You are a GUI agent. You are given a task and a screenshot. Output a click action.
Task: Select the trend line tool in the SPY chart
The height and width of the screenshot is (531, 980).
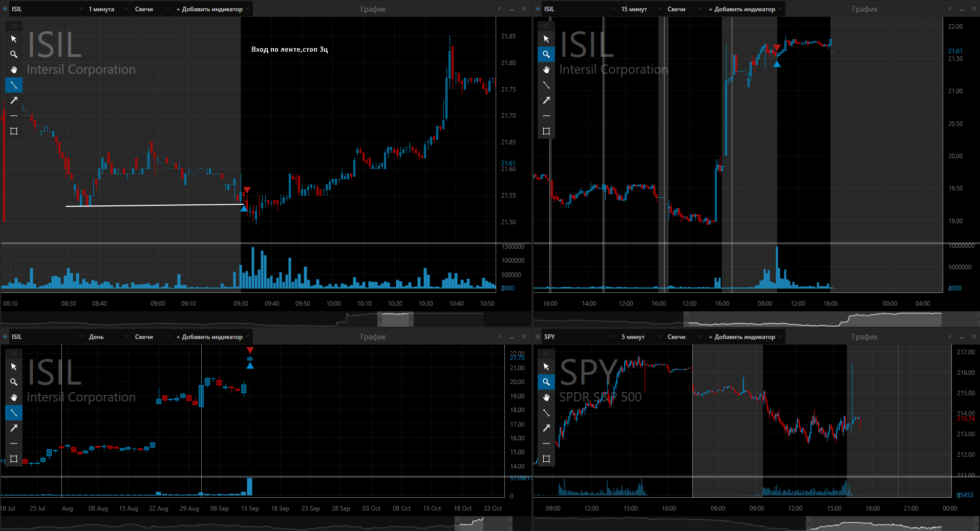546,413
